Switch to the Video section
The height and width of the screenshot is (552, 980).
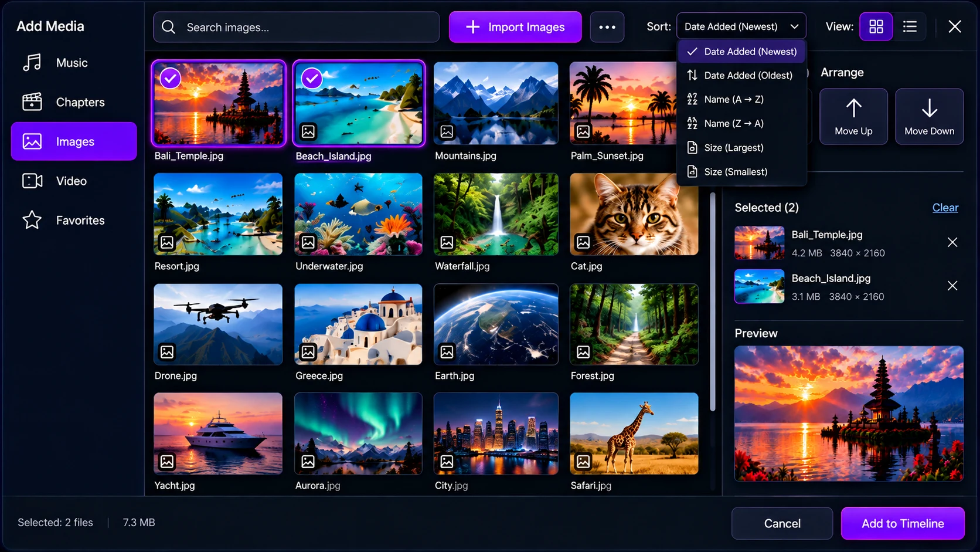coord(73,181)
